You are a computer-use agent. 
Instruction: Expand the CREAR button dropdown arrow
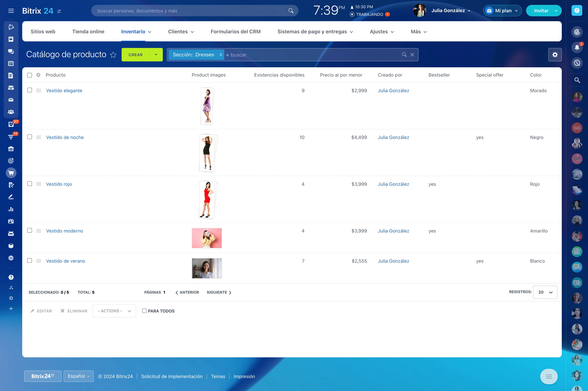(156, 55)
